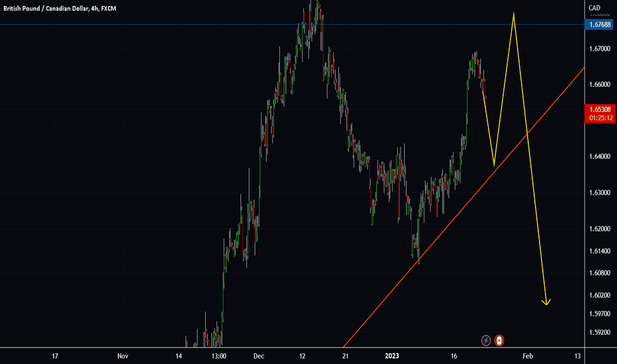
Task: Click the 12 date label on time axis
Action: 302,356
